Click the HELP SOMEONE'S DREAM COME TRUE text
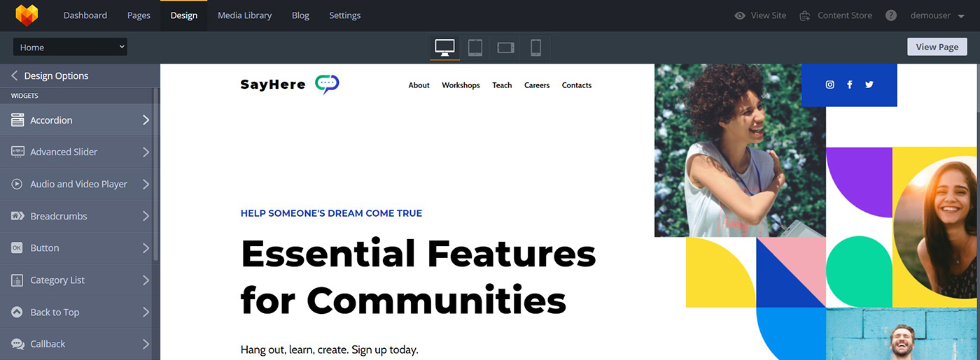The width and height of the screenshot is (980, 360). pos(331,213)
